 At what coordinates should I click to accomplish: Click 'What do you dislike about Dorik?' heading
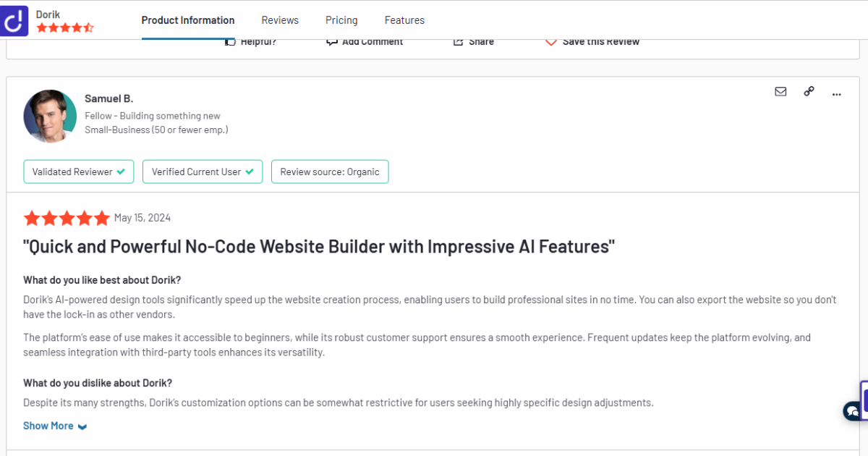click(x=98, y=383)
